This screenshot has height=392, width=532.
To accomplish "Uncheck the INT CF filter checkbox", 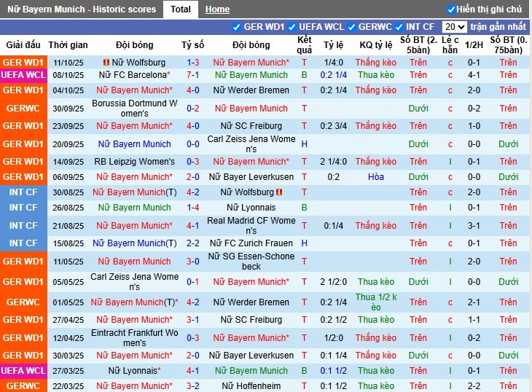I will [x=399, y=27].
